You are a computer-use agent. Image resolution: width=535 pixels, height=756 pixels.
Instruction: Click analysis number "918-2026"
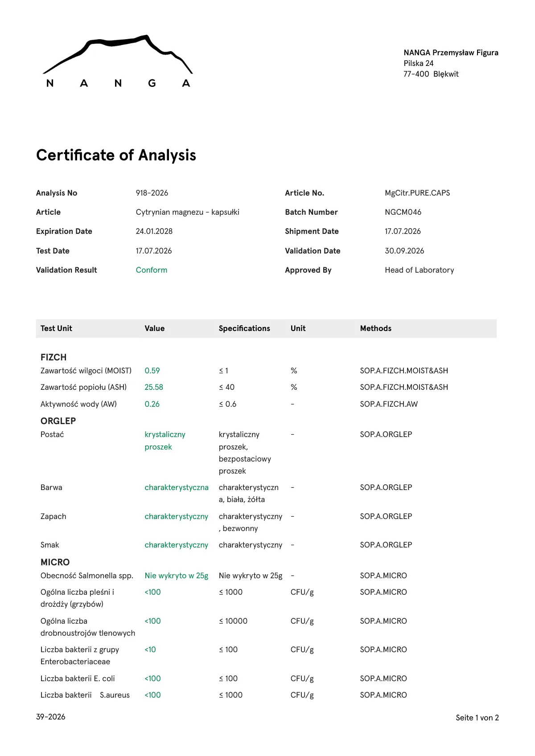[x=152, y=193]
